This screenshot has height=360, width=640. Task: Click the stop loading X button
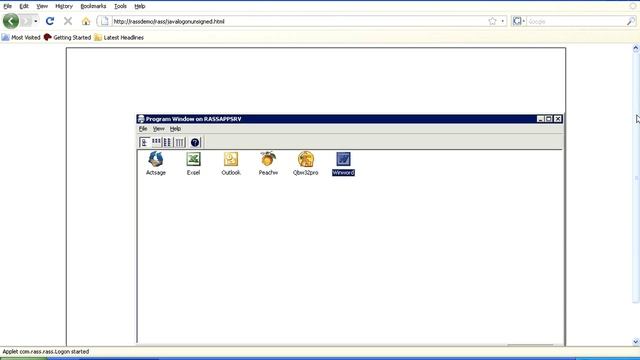click(68, 21)
